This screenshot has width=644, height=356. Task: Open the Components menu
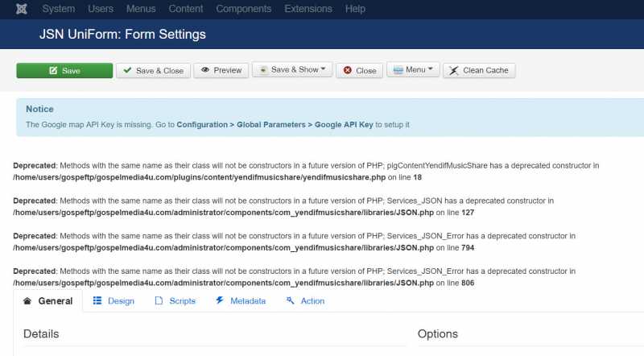[245, 9]
